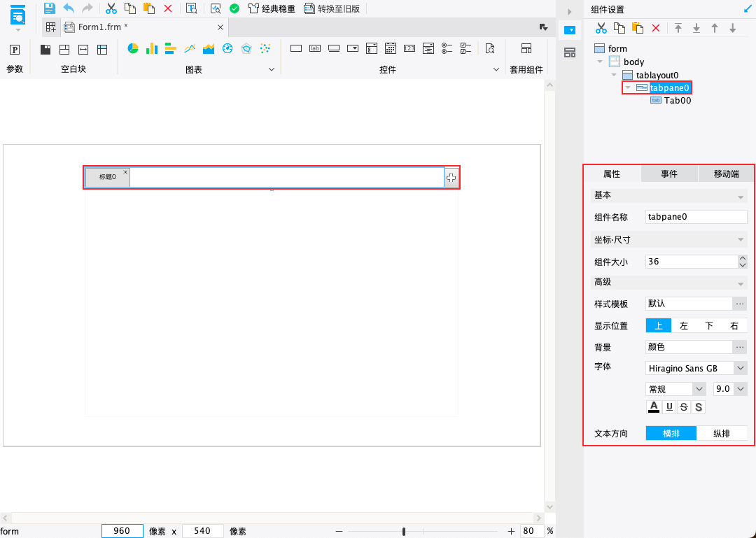Click the green check validation icon
Viewport: 756px width, 538px height.
click(234, 8)
